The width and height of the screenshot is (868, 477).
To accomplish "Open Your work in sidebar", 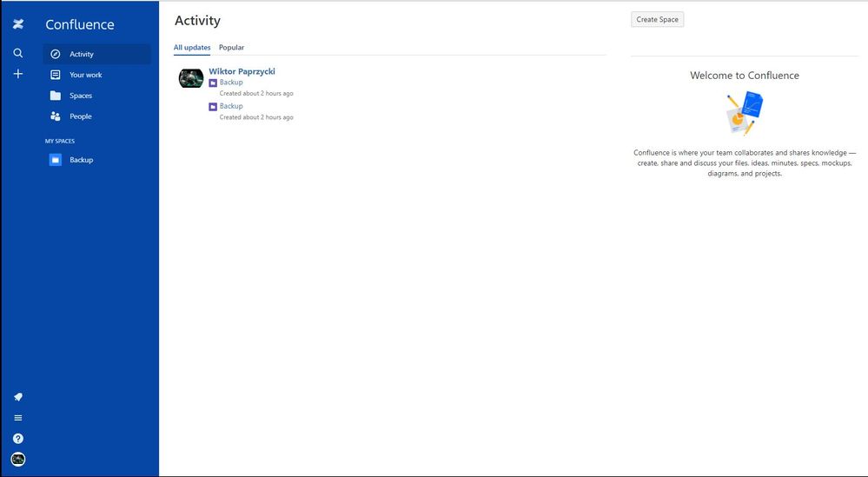I will (x=96, y=75).
